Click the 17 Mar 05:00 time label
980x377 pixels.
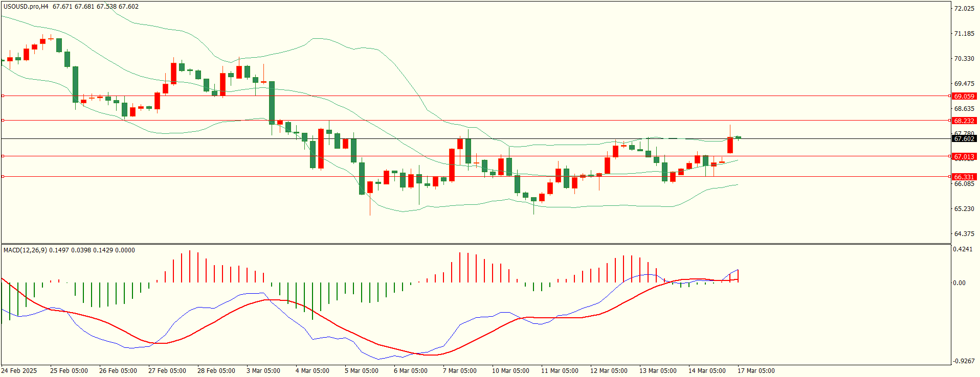756,371
